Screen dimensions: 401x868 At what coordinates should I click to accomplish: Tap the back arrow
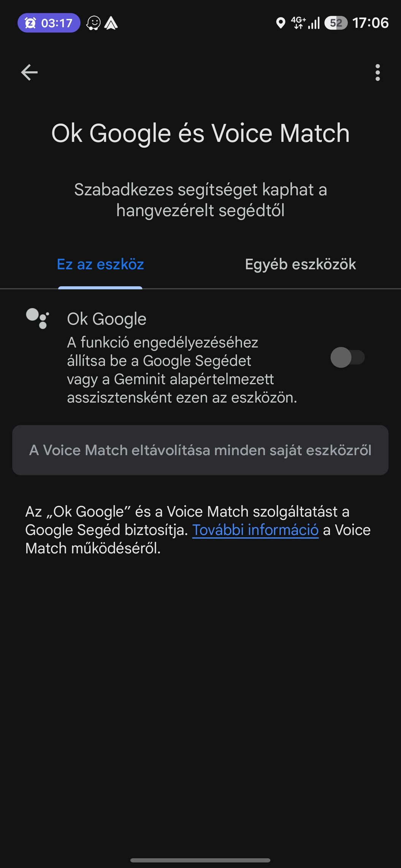click(x=29, y=73)
